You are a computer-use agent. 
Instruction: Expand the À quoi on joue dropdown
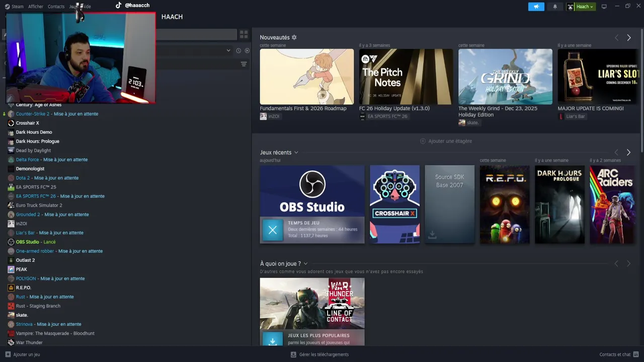(305, 263)
